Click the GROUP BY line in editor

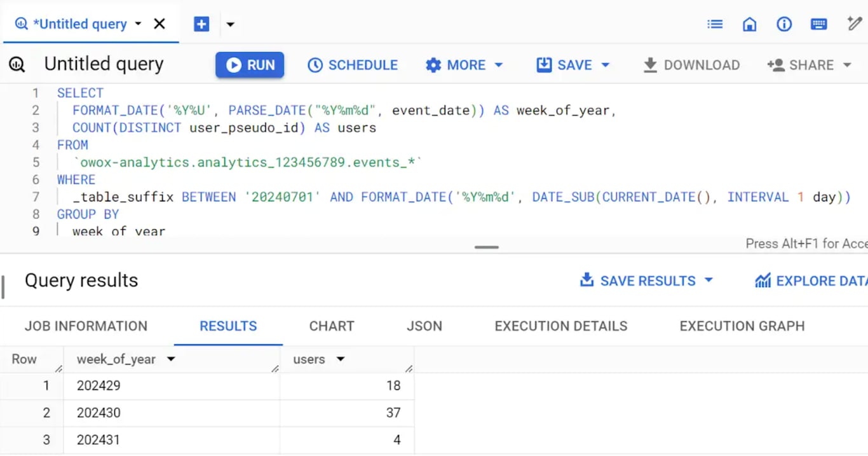[x=88, y=214]
